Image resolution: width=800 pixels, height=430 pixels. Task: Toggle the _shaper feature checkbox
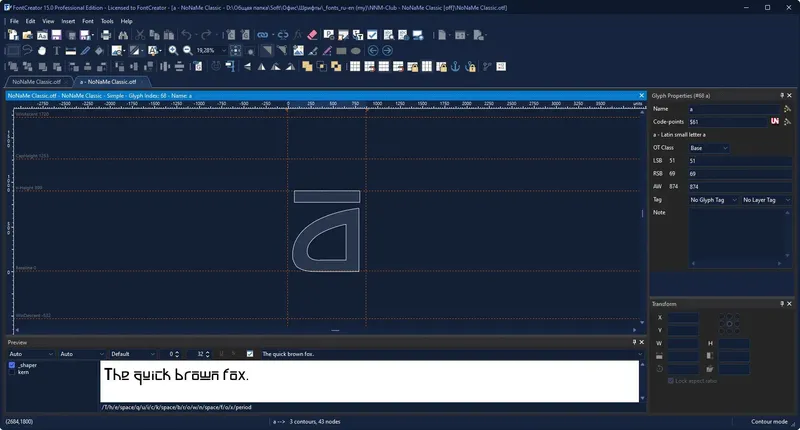[x=12, y=365]
